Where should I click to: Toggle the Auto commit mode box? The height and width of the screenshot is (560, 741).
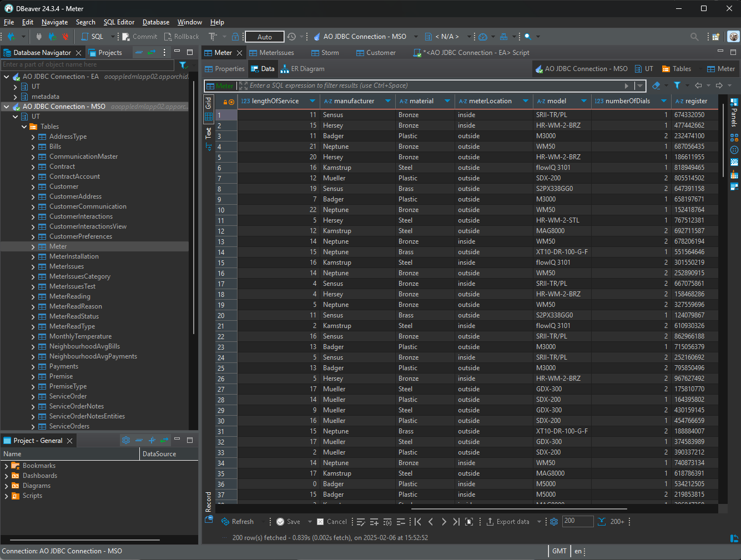(265, 37)
